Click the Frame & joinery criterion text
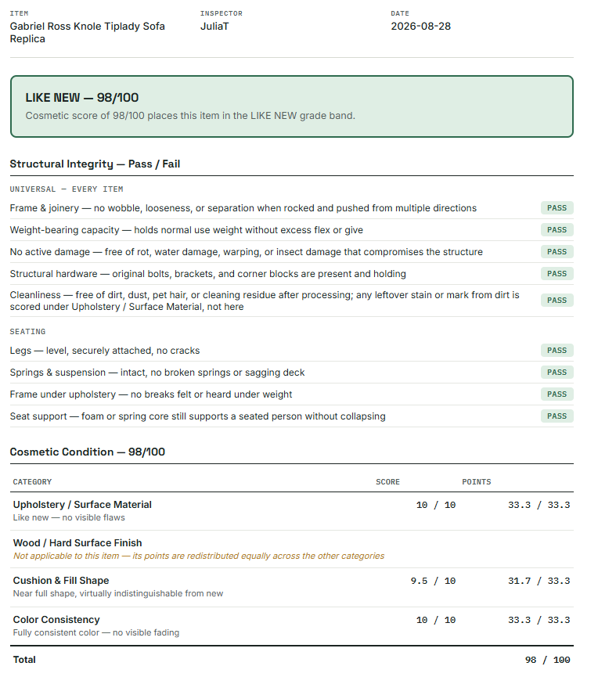The width and height of the screenshot is (616, 677). [243, 208]
